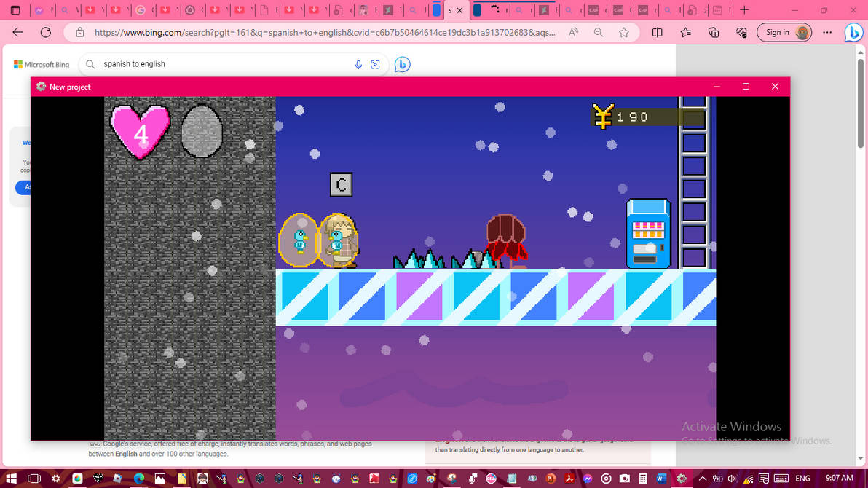Switch to the Google browser tab

point(141,10)
